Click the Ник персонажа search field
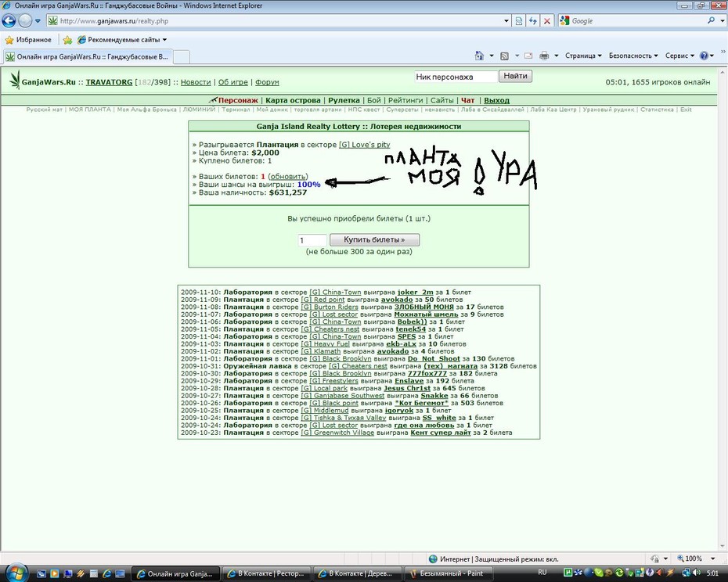Screen dimensions: 728x582 click(456, 77)
